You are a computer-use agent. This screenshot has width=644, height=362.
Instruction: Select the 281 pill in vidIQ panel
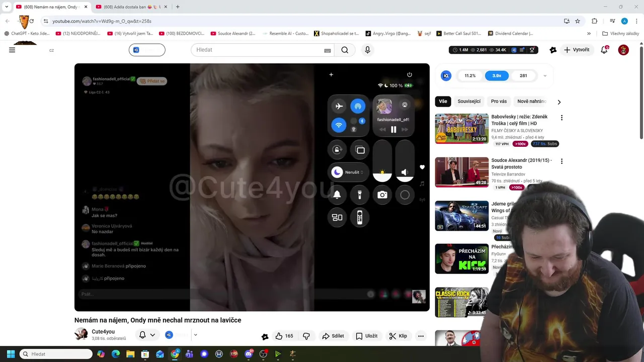tap(523, 75)
